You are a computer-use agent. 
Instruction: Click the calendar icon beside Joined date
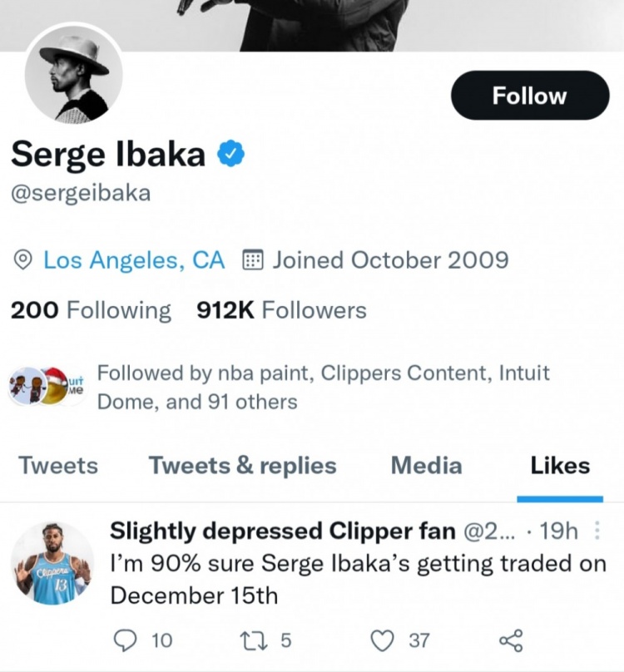pyautogui.click(x=252, y=260)
